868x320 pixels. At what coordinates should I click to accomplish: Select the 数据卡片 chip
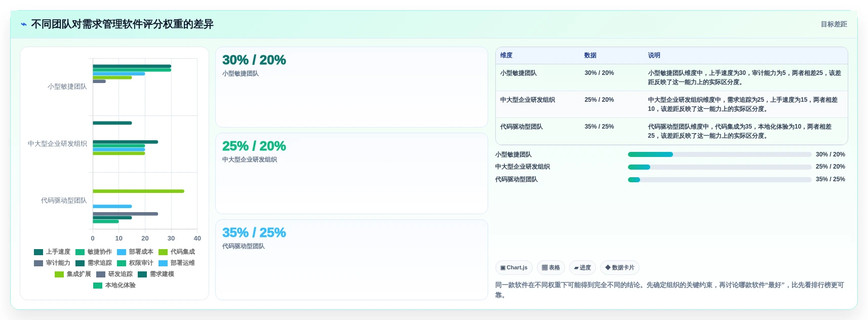click(x=619, y=267)
